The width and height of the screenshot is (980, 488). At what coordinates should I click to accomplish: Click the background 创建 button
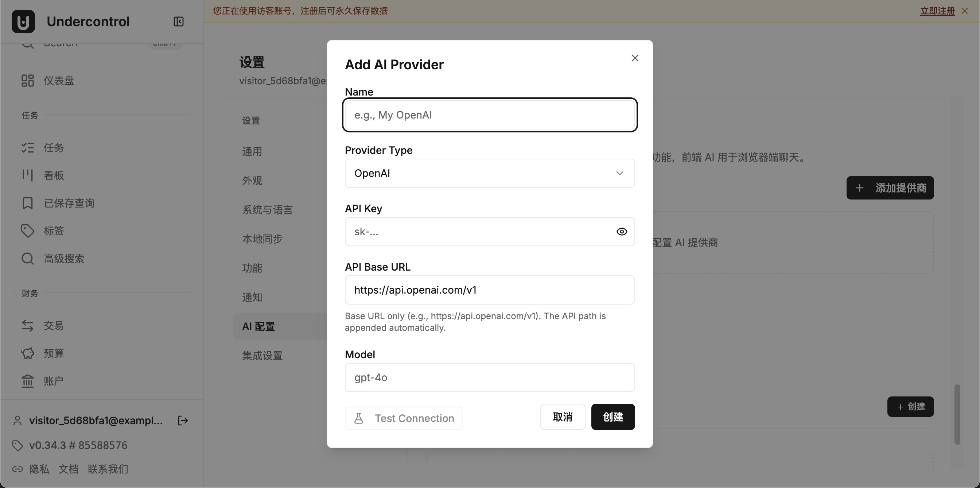910,407
